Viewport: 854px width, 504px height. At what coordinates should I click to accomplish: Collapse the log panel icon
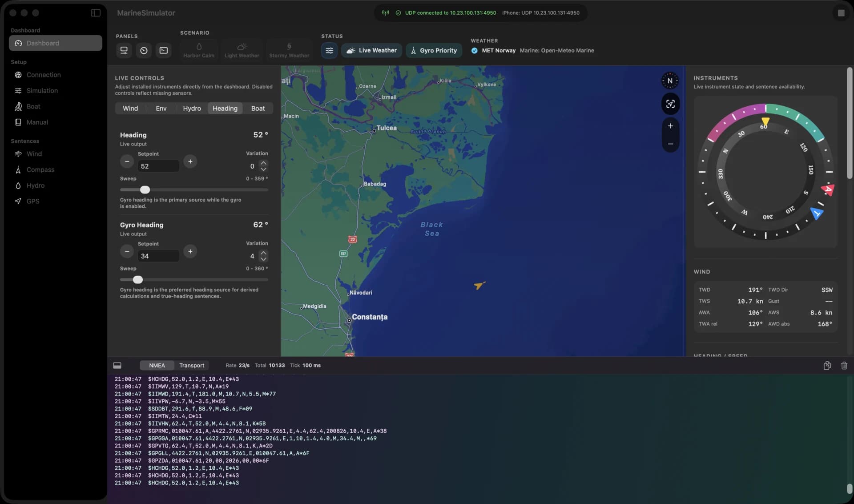[117, 365]
